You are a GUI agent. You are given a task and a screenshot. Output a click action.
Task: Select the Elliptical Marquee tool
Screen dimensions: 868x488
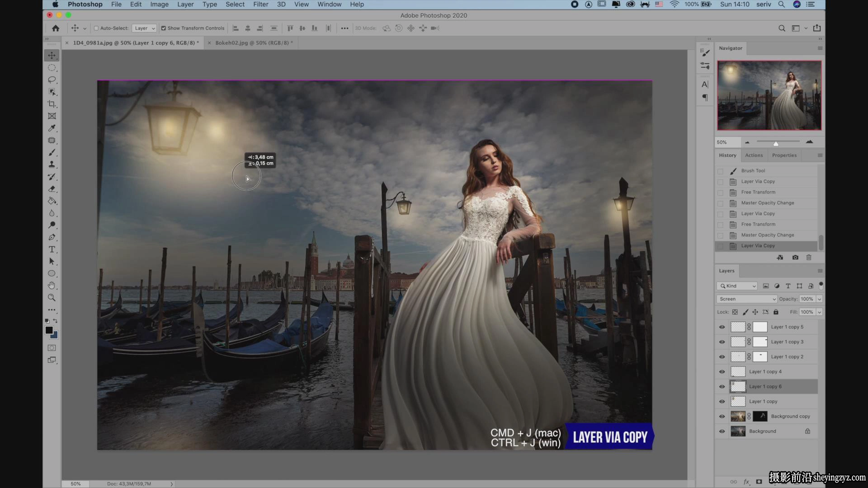[x=52, y=68]
